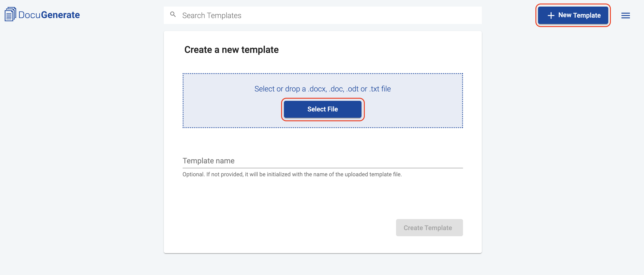Viewport: 644px width, 275px height.
Task: Click the Create Template button
Action: [429, 228]
